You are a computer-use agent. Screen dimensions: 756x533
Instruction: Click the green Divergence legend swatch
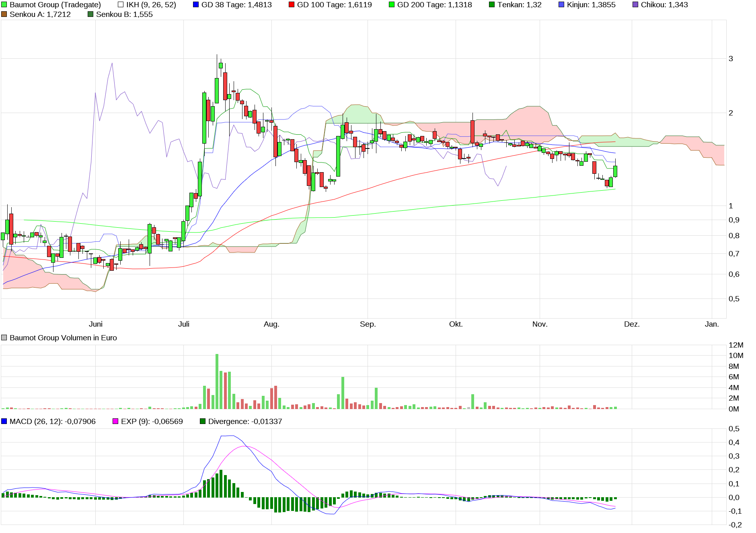[203, 422]
